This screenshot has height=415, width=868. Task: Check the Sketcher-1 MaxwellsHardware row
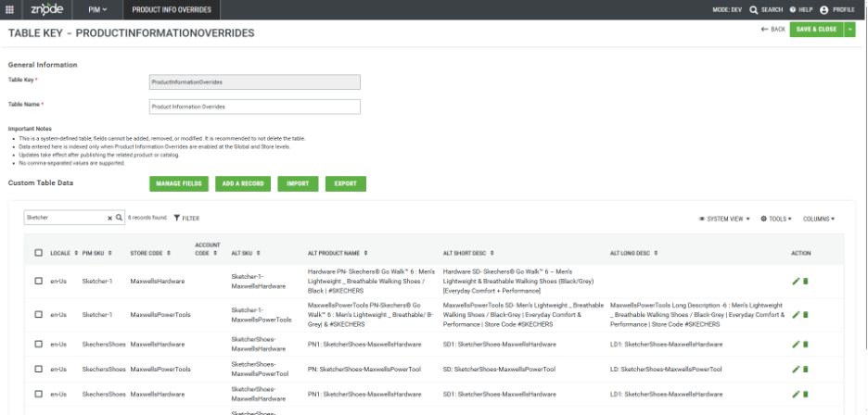pos(38,281)
